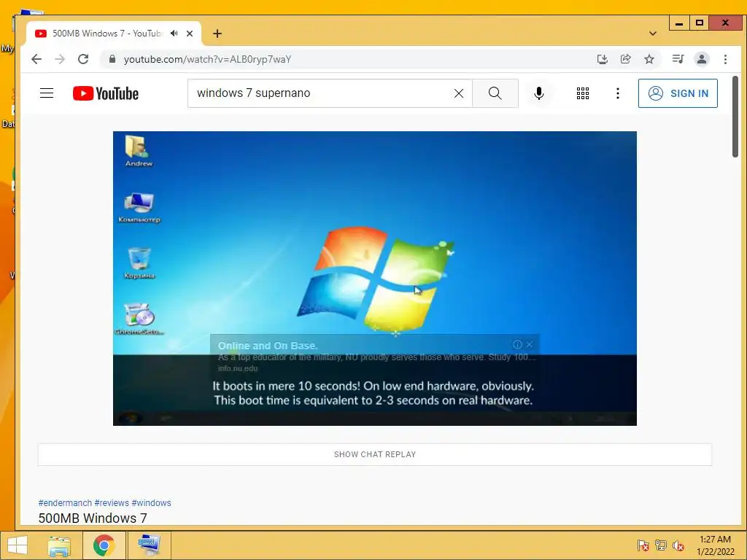Open File Explorer from the taskbar
Image resolution: width=747 pixels, height=560 pixels.
[59, 545]
